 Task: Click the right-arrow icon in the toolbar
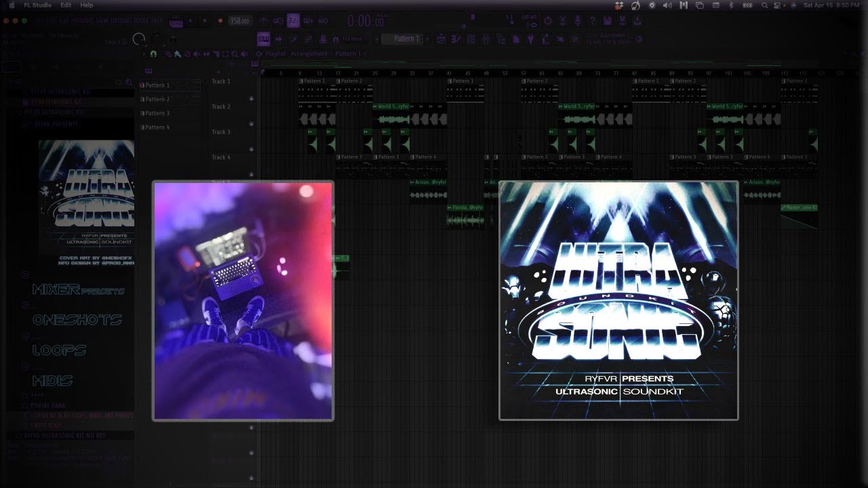point(278,39)
